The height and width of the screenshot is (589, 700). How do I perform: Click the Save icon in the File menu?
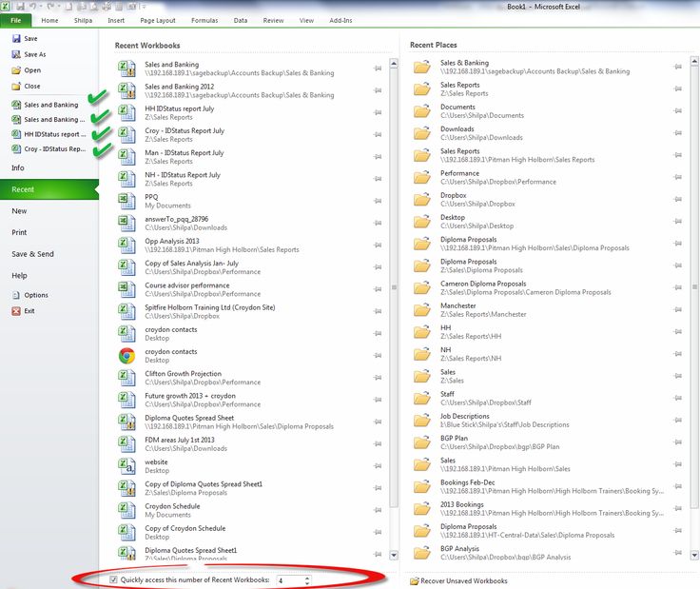16,39
